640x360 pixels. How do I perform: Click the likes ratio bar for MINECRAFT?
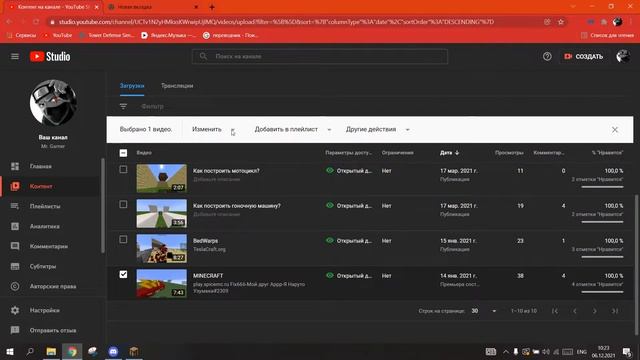[602, 292]
